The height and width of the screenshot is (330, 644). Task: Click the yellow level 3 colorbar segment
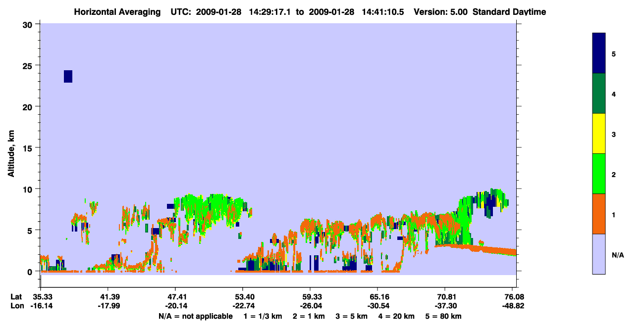point(599,134)
